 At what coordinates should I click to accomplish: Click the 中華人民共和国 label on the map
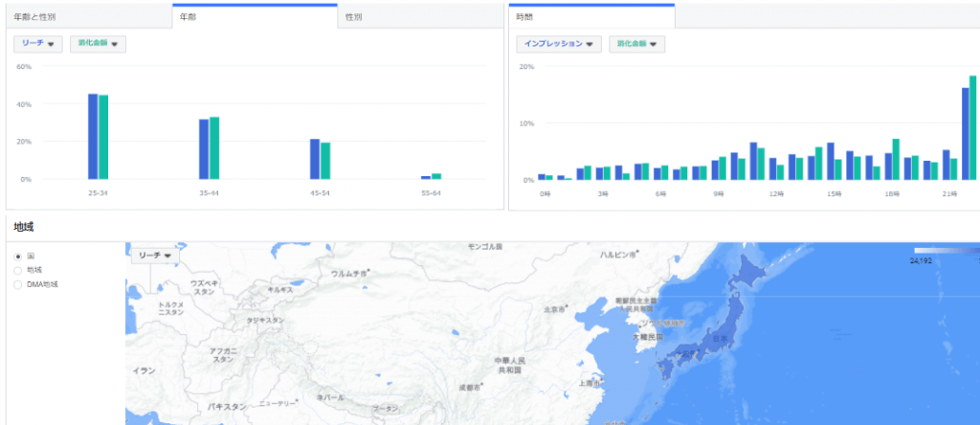pos(508,365)
